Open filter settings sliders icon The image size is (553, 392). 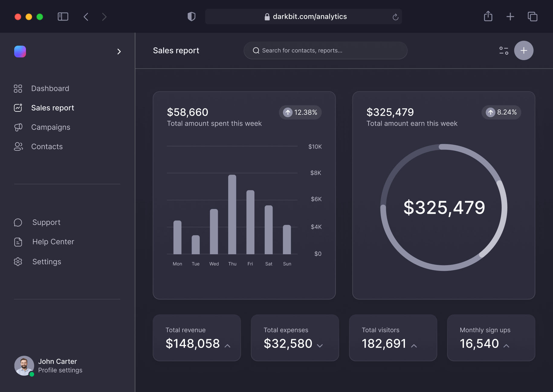(503, 50)
